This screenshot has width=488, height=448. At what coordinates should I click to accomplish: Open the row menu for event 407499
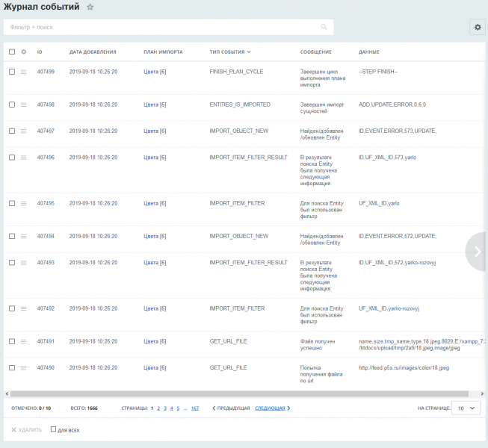click(23, 72)
